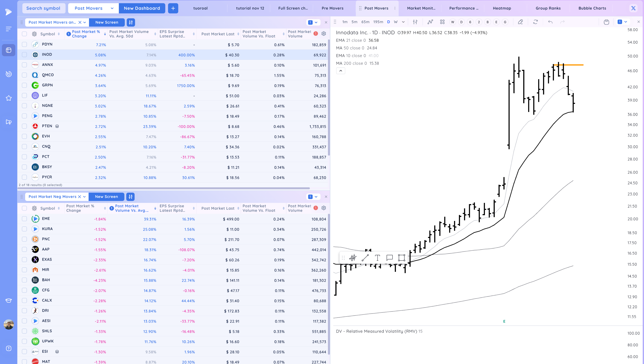
Task: Open favorites star in left sidebar
Action: point(9,98)
